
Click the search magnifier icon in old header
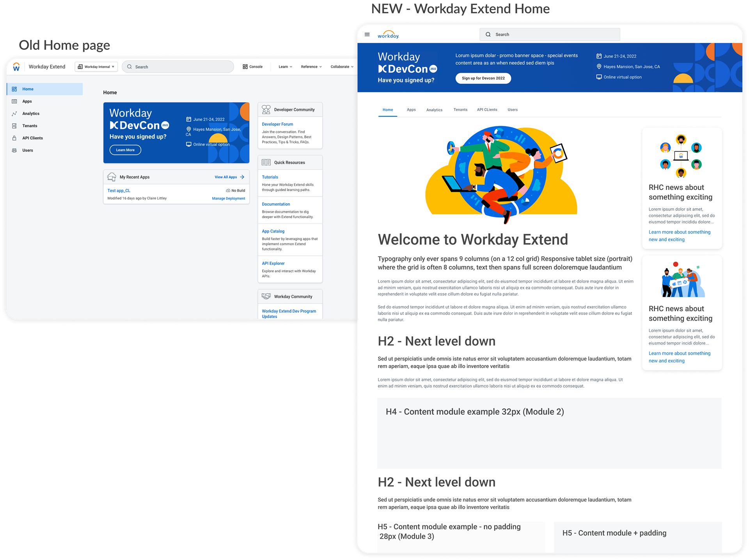tap(130, 67)
